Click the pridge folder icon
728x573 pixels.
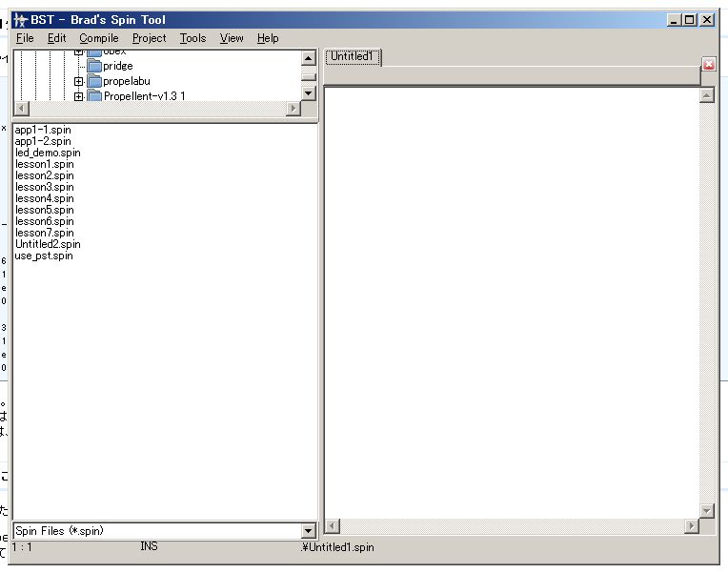click(93, 67)
